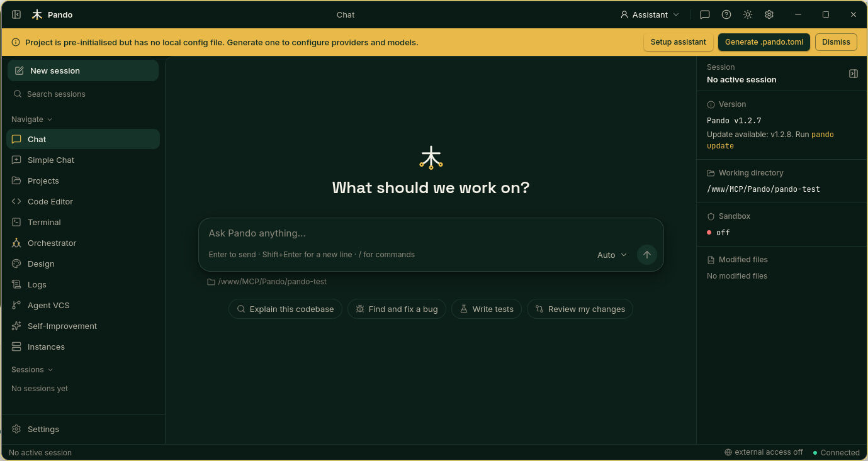Click the No modified files text
The height and width of the screenshot is (461, 868).
pos(737,276)
